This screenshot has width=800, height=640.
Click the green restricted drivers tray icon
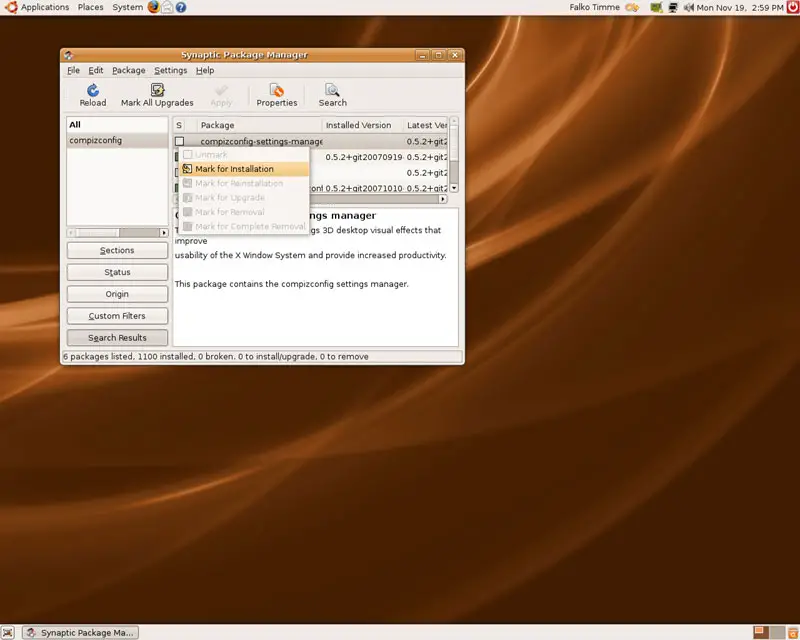[x=656, y=7]
